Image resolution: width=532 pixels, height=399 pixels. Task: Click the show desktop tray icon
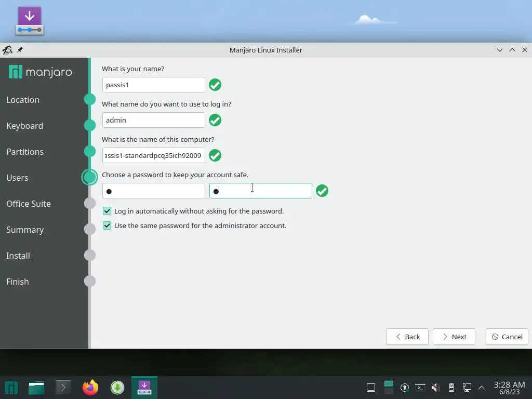pyautogui.click(x=371, y=388)
